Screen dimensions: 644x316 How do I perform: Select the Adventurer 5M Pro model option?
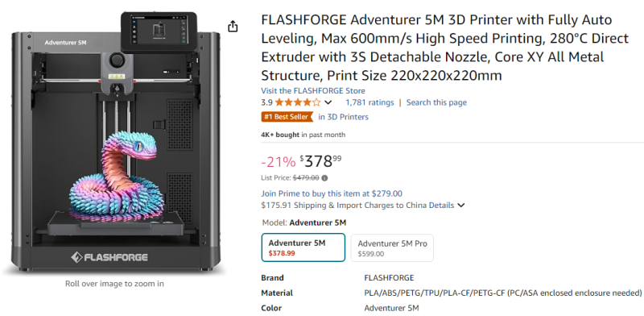[x=392, y=247]
